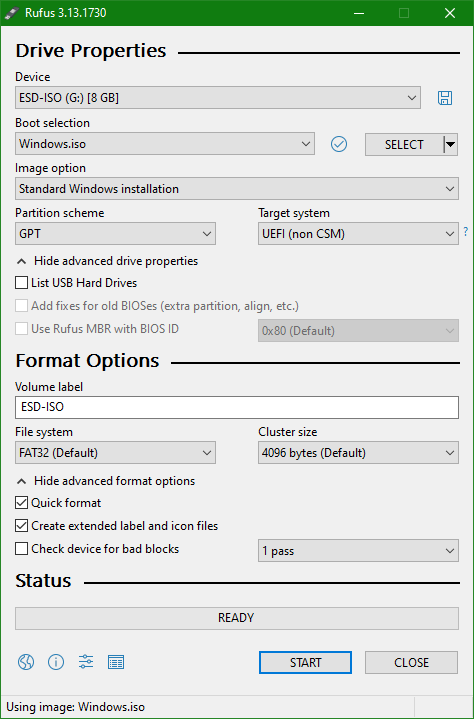Image resolution: width=474 pixels, height=719 pixels.
Task: Click the Format Options heading
Action: click(x=88, y=360)
